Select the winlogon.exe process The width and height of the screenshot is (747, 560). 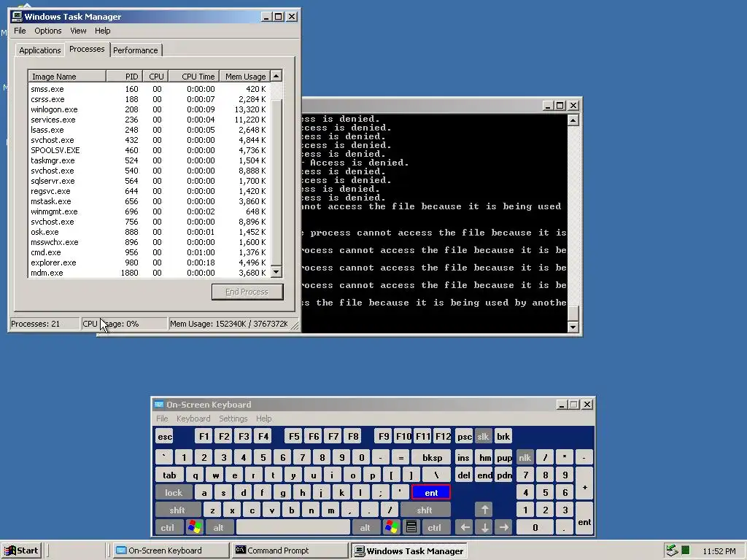tap(149, 109)
